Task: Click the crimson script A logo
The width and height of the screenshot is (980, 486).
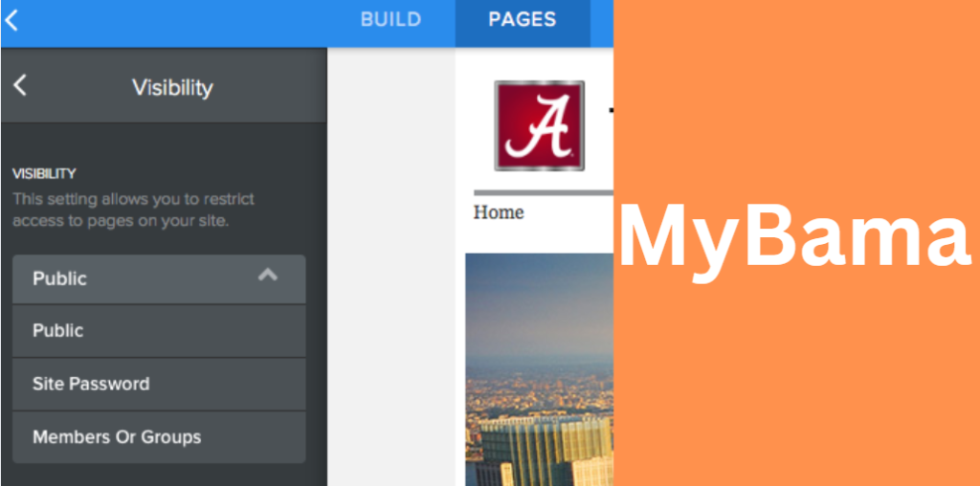Action: tap(540, 125)
